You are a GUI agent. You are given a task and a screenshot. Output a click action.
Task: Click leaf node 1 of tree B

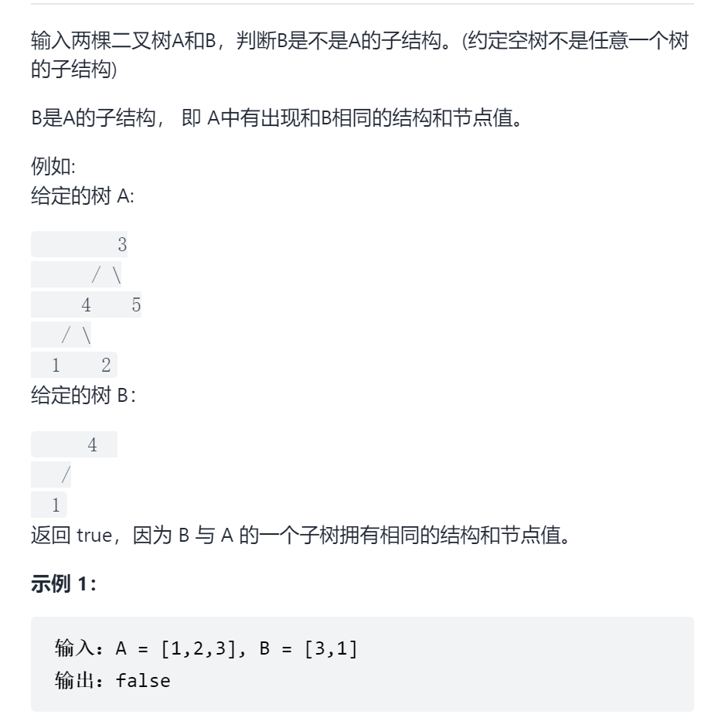point(56,505)
